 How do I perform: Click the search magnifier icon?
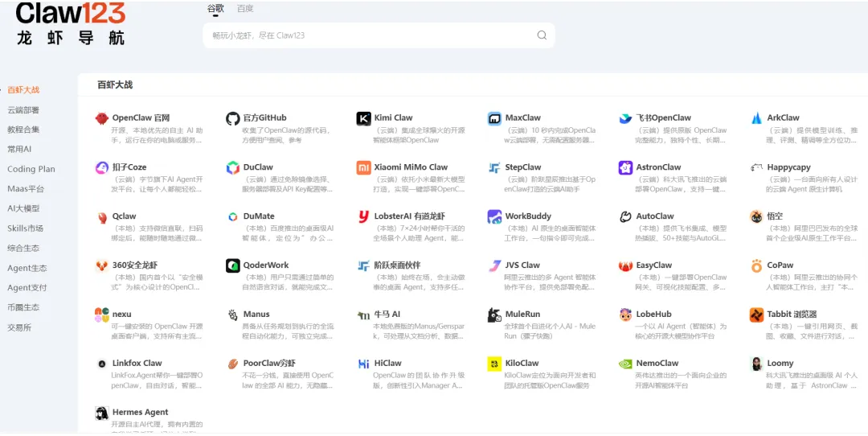[542, 35]
